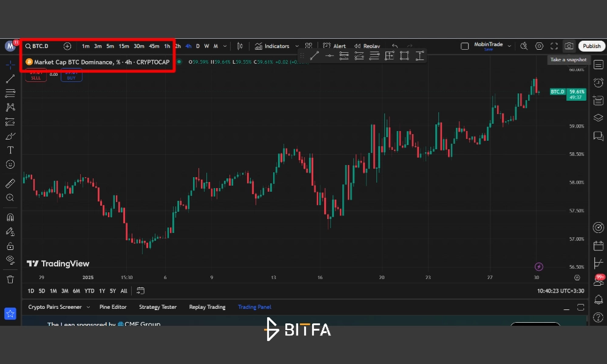Expand the Crypto Pairs Screener dropdown arrow
The width and height of the screenshot is (607, 364).
point(88,307)
